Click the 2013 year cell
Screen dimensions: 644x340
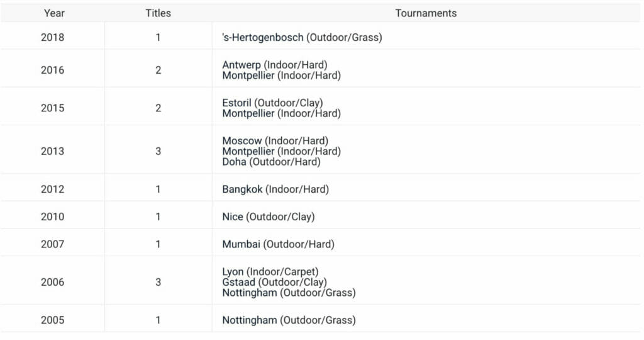(53, 151)
